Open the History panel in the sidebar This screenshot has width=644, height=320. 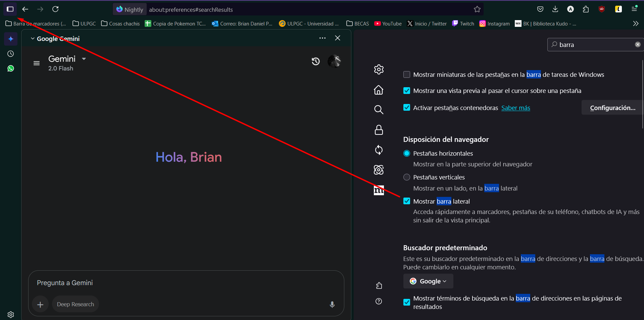point(11,54)
